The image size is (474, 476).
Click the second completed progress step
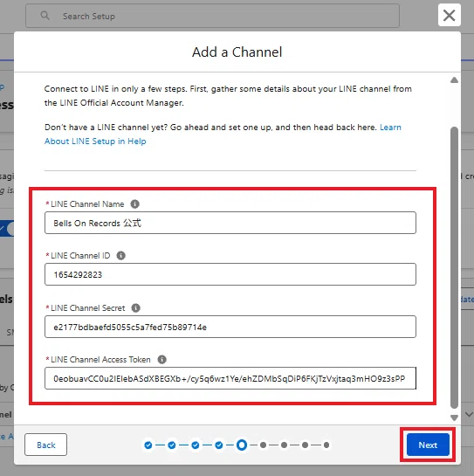point(172,445)
